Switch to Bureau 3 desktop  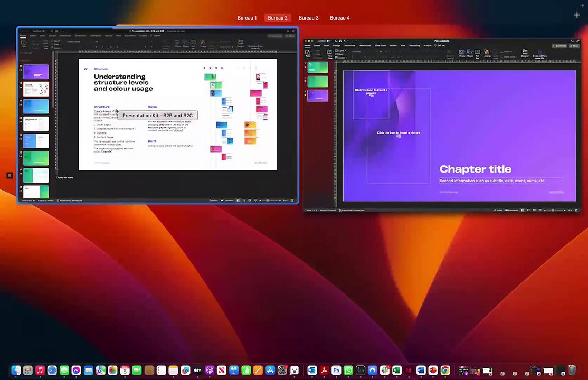point(309,18)
